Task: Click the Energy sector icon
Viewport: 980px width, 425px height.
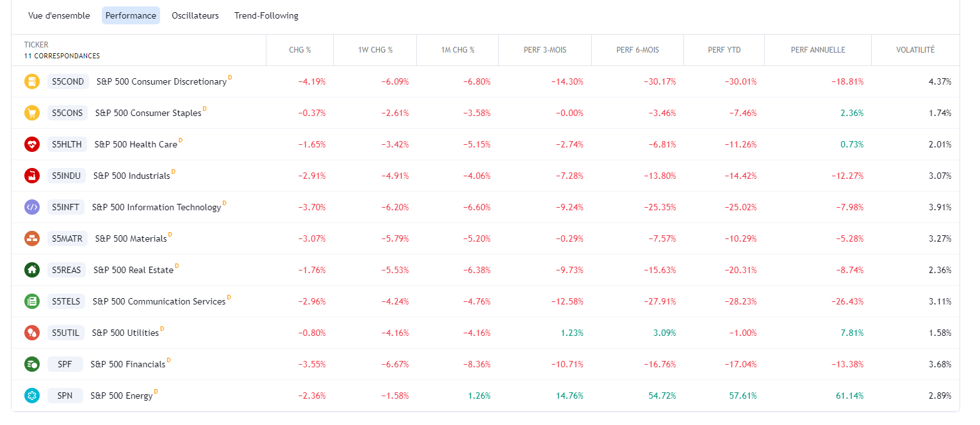Action: 32,396
